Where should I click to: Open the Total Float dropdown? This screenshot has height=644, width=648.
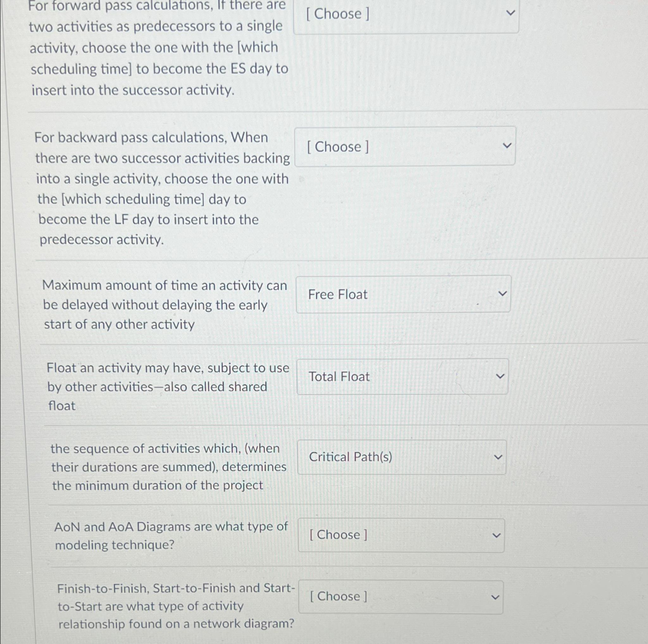402,377
